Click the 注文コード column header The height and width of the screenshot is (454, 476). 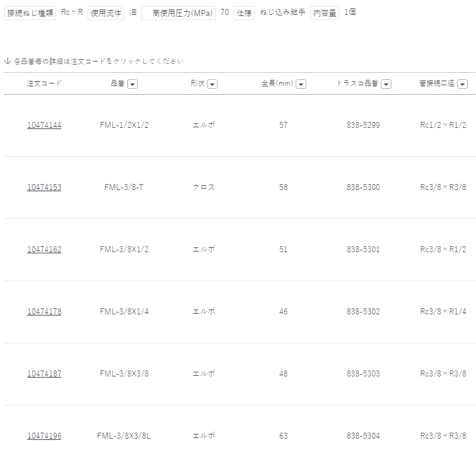tap(44, 83)
